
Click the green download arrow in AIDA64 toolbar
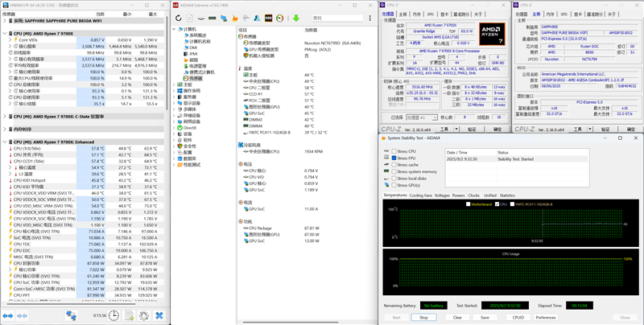[295, 18]
